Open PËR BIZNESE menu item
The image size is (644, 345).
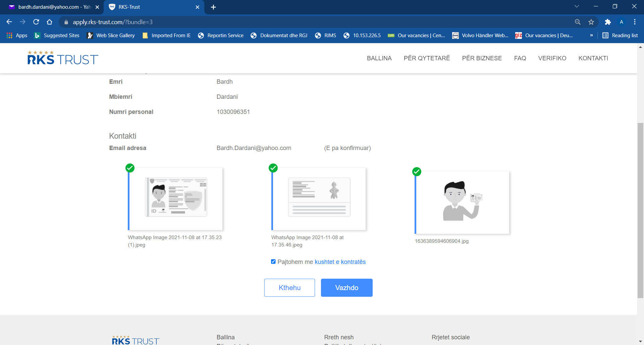pyautogui.click(x=482, y=58)
